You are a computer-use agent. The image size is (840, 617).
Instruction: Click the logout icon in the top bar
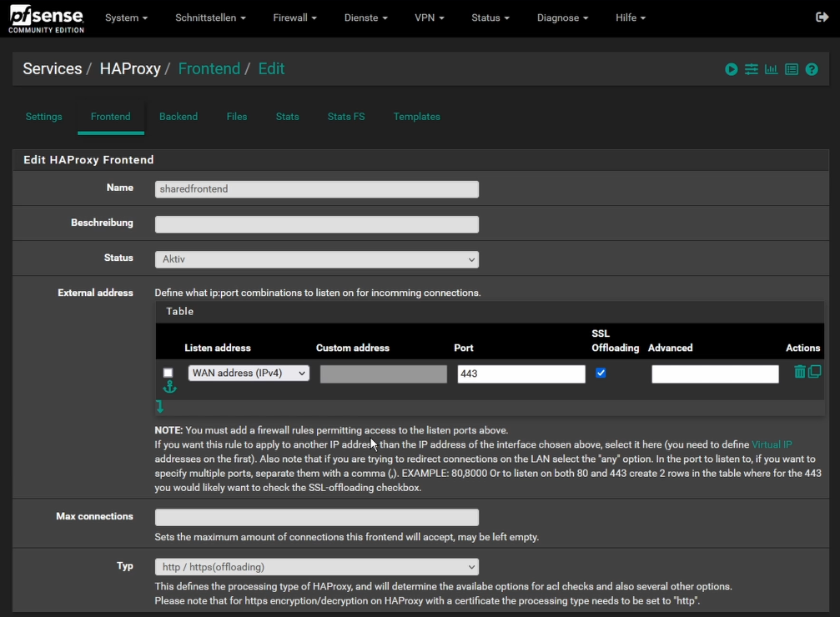click(x=822, y=18)
